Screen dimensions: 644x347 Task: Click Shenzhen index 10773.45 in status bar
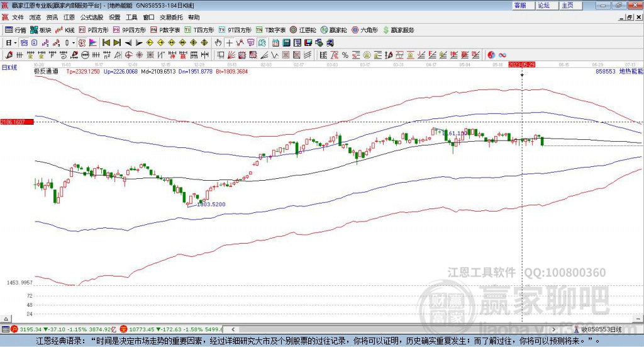143,329
